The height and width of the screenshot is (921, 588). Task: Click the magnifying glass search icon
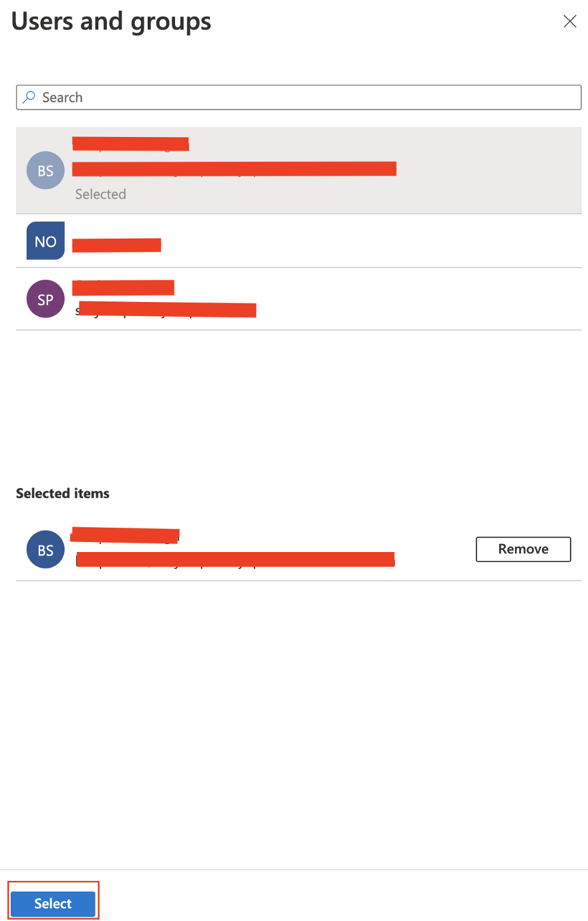29,98
